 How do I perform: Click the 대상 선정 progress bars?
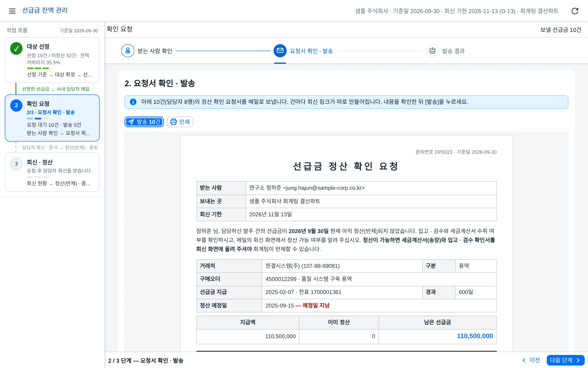38,68
